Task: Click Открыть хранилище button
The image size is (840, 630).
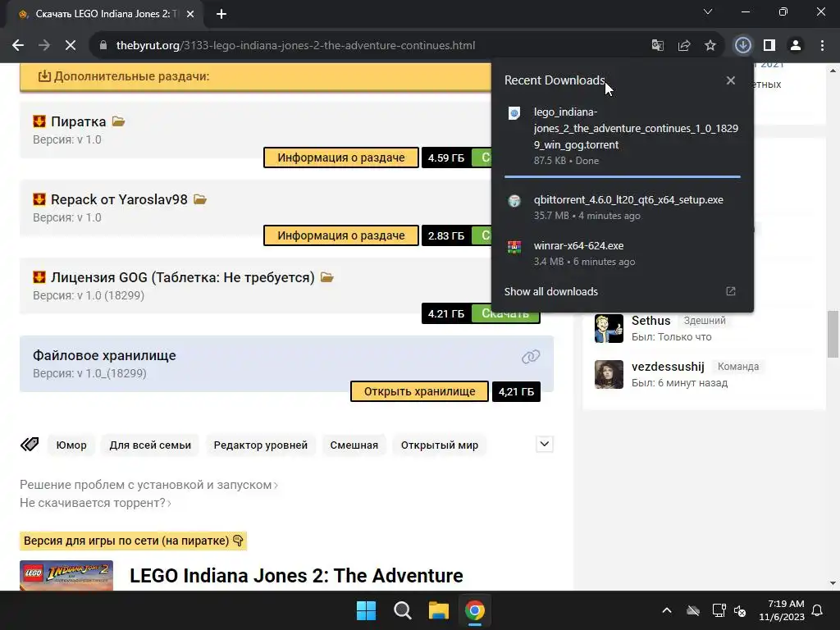Action: click(419, 391)
